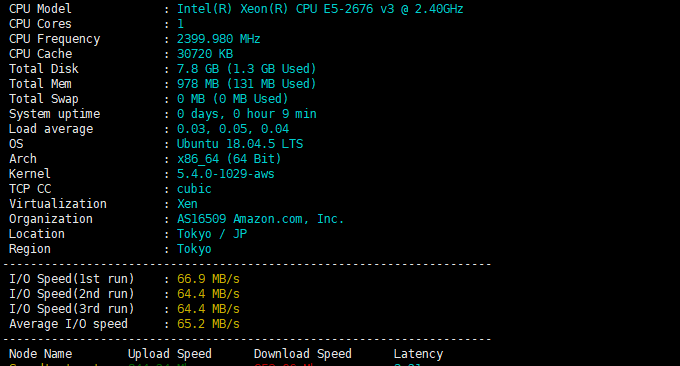Select organization 'AS16509 Amazon.com, Inc.'
Viewport: 680px width, 366px height.
[260, 219]
